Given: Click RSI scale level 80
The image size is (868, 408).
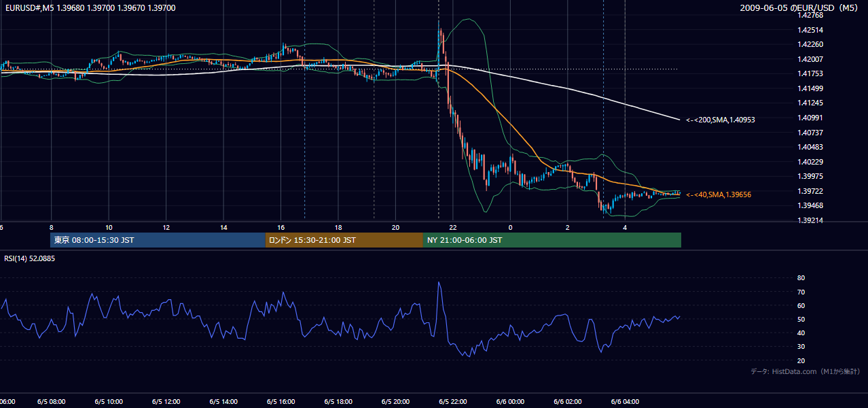Looking at the screenshot, I should point(801,278).
